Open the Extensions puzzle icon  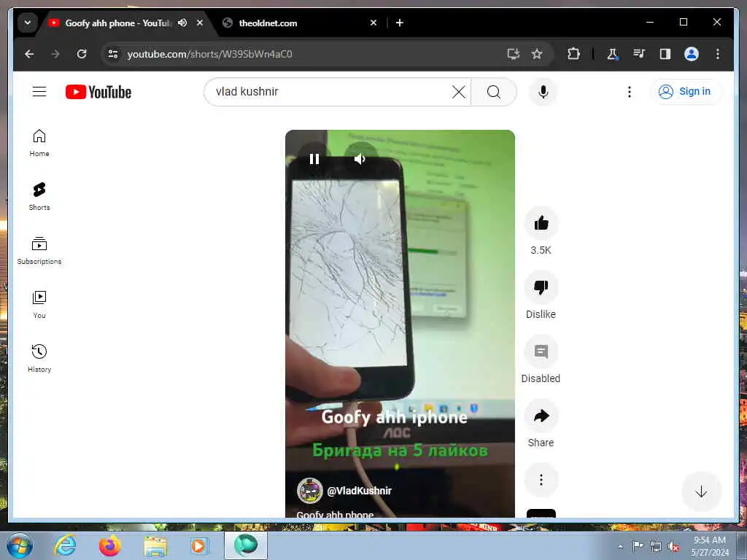[x=573, y=54]
